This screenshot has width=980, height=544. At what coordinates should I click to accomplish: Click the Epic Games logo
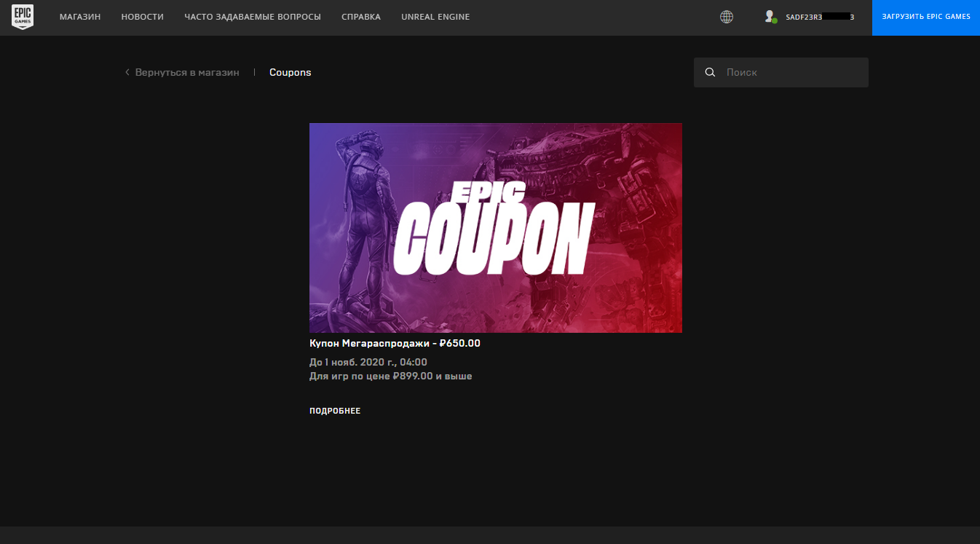pos(23,17)
